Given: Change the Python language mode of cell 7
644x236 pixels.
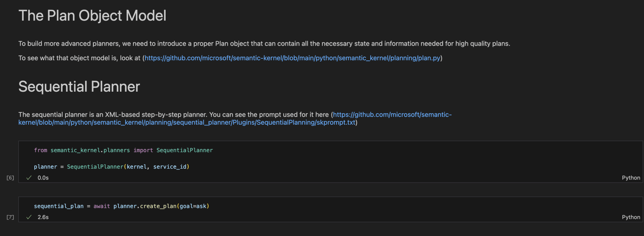Looking at the screenshot, I should click(631, 217).
